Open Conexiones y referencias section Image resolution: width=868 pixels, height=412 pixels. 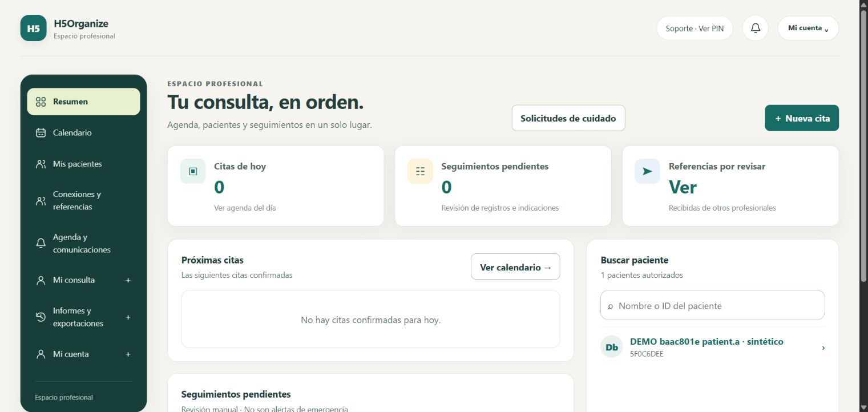(83, 201)
